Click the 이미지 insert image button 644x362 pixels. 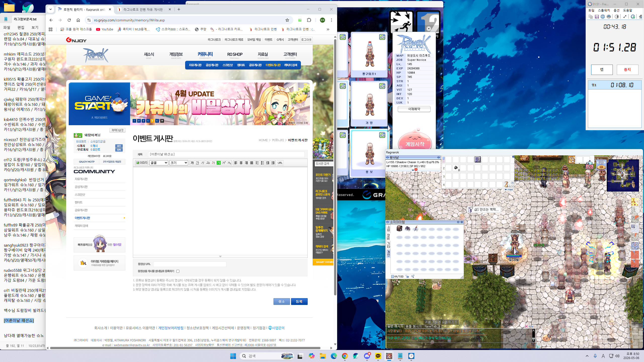142,163
